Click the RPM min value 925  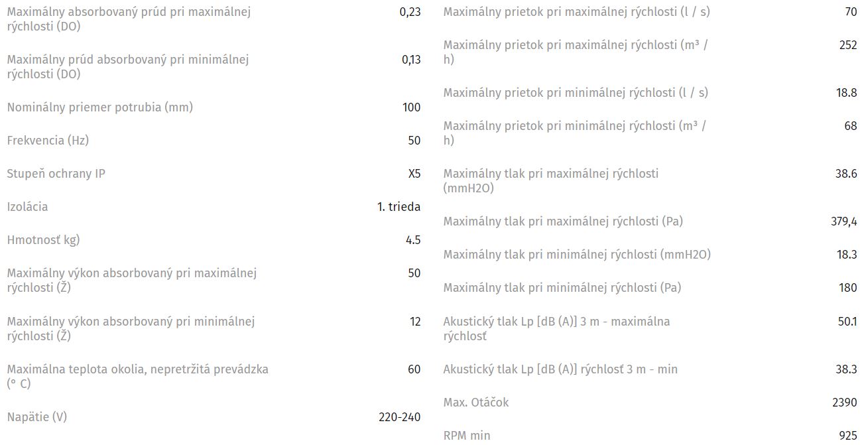(x=847, y=435)
